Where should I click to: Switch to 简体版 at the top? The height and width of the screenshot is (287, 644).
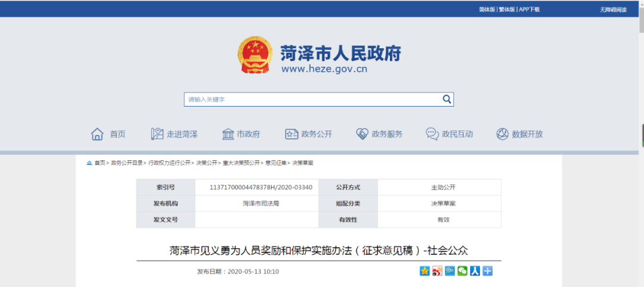coord(487,10)
